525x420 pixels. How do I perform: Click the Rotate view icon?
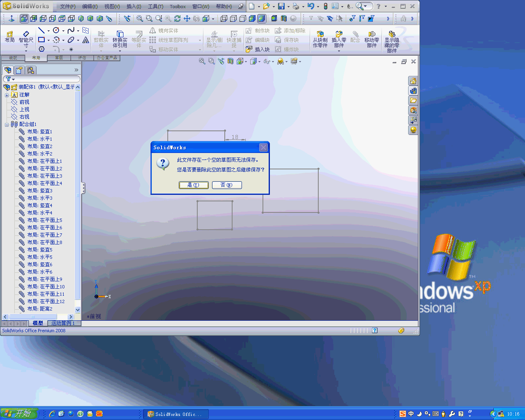[x=177, y=18]
